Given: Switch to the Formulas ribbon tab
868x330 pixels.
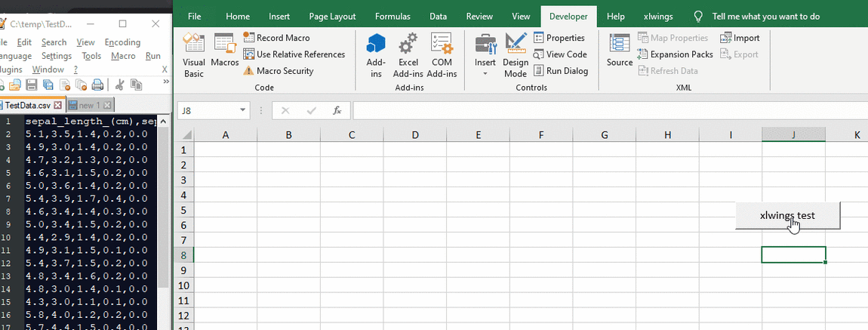Looking at the screenshot, I should click(392, 17).
